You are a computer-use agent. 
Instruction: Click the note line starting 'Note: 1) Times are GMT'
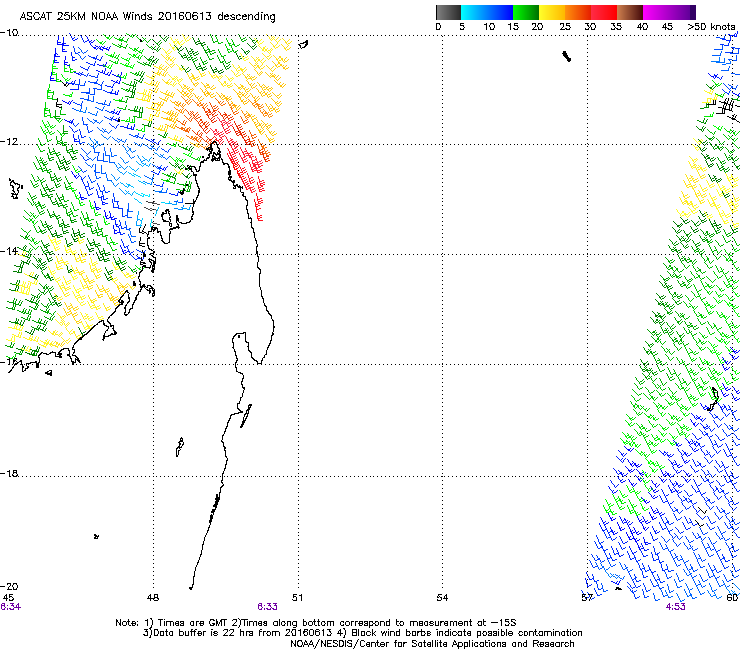316,623
